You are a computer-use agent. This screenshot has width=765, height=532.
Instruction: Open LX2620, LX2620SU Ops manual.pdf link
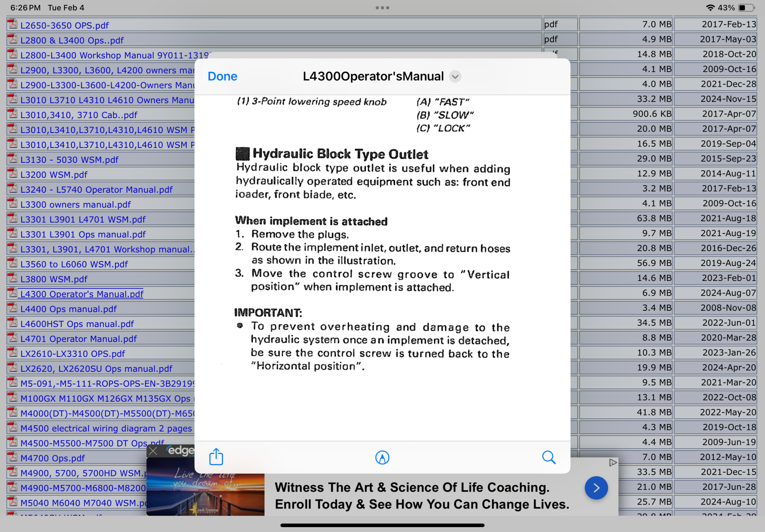point(96,369)
